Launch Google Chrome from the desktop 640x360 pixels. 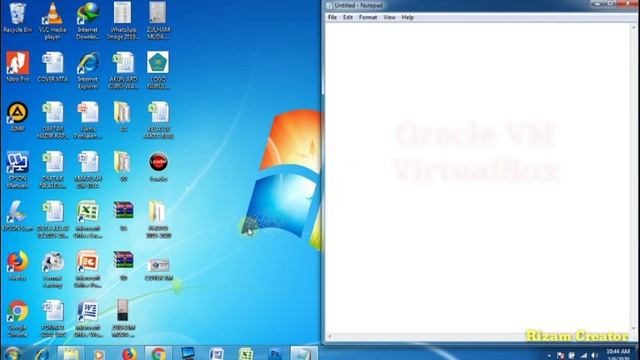click(x=18, y=319)
